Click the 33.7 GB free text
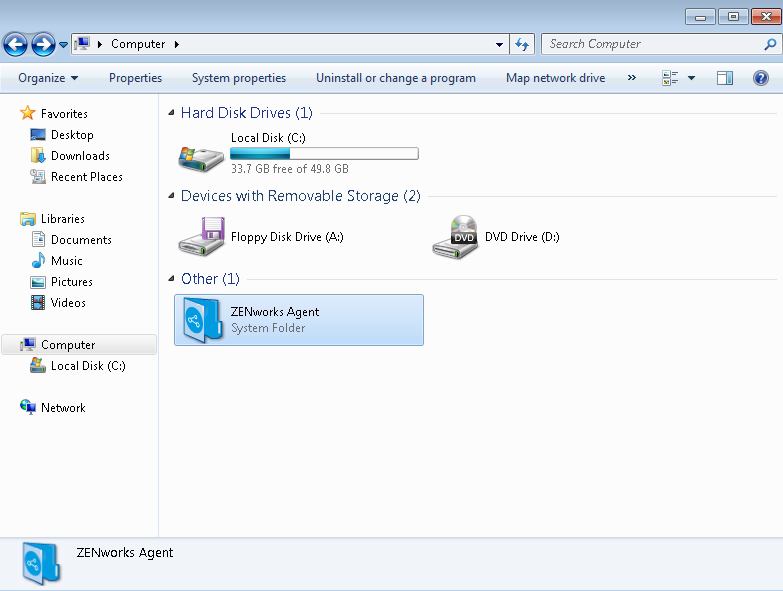Viewport: 783px width, 591px height. pos(290,169)
